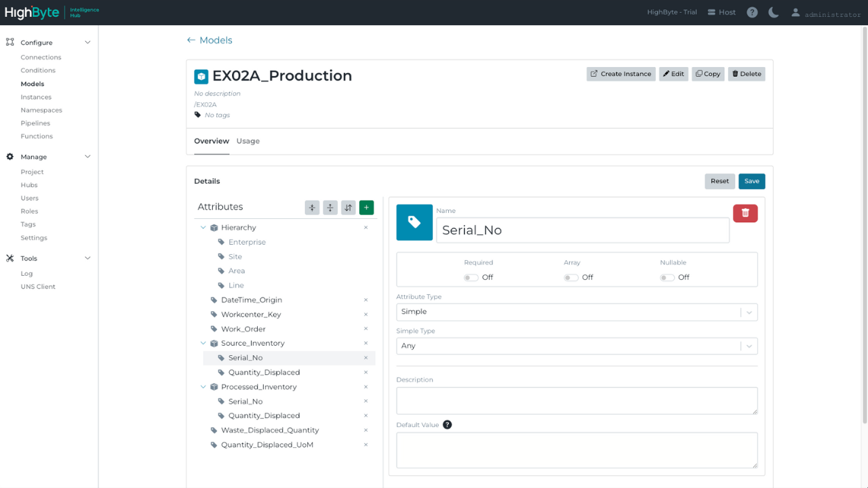Image resolution: width=868 pixels, height=488 pixels.
Task: Delete the Serial_No attribute via trash icon
Action: click(x=745, y=212)
